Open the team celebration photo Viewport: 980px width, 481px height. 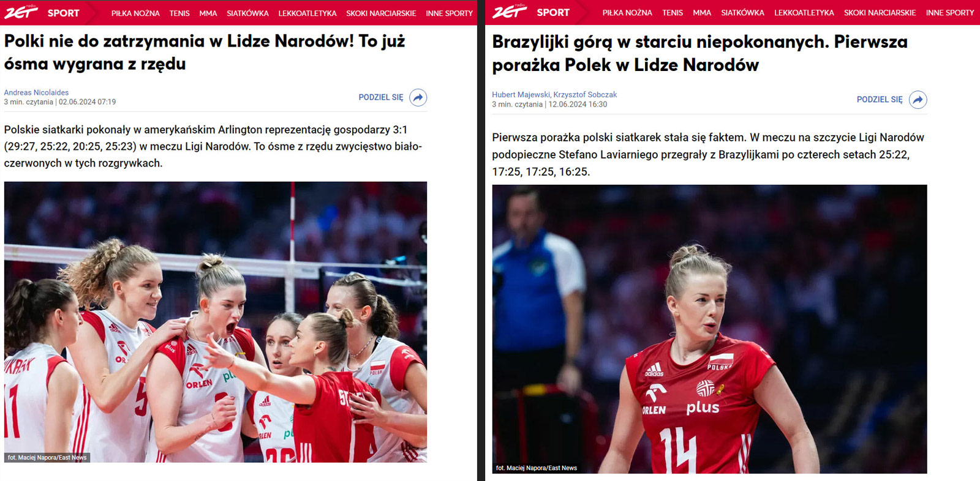point(216,322)
